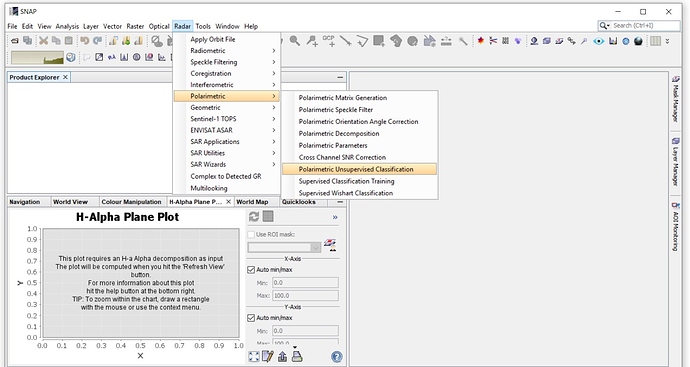Open the Optical menu
Viewport: 690px width, 367px height.
point(159,26)
